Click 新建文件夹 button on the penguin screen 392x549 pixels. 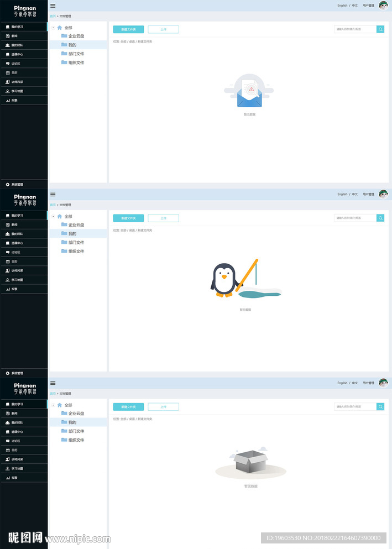128,218
